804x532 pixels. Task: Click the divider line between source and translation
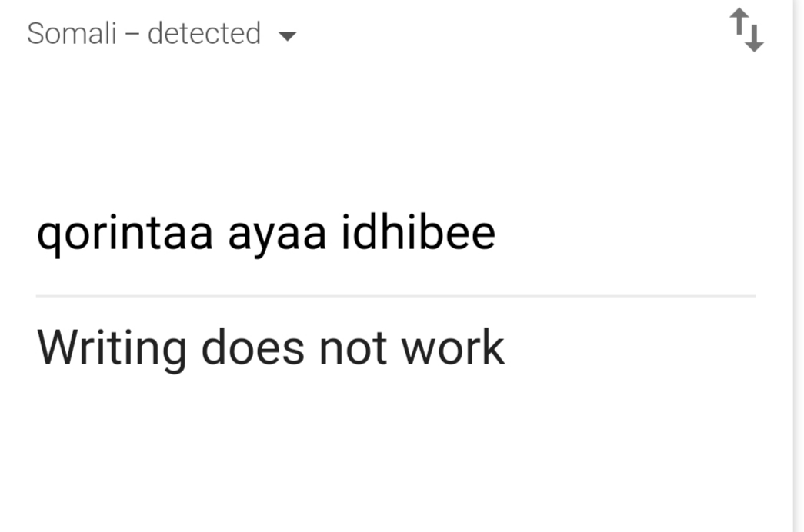pyautogui.click(x=395, y=295)
